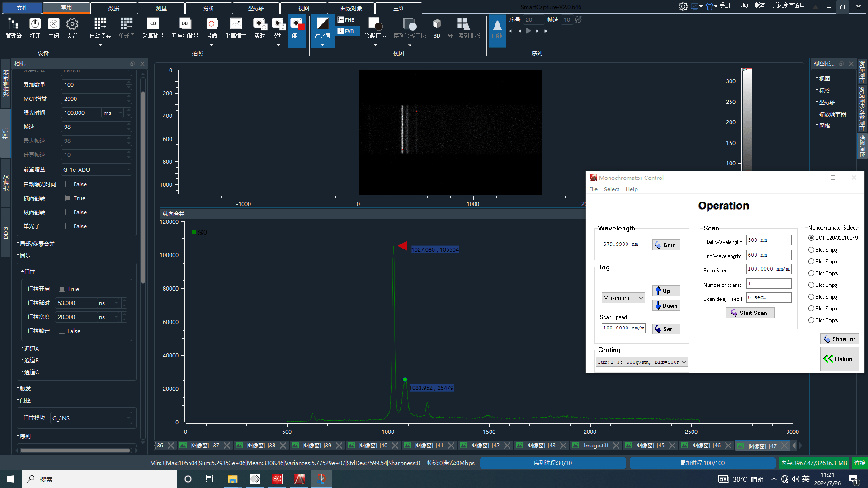This screenshot has height=488, width=868.
Task: Click Show Int button
Action: point(839,339)
